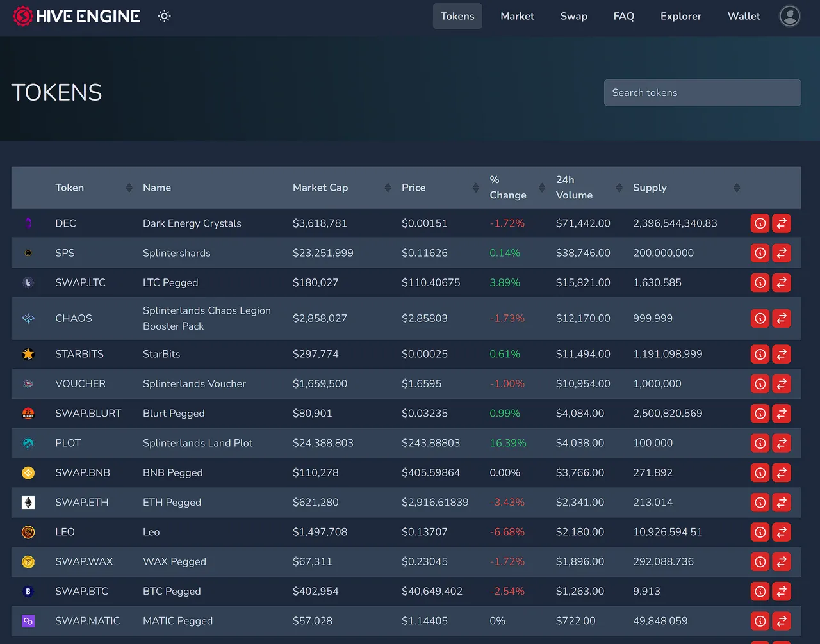Click the DEC supply 2,396,544,340.83
This screenshot has width=820, height=644.
[675, 223]
